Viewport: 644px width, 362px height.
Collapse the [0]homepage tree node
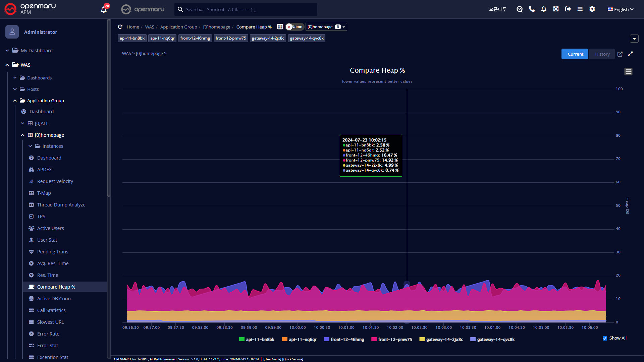click(22, 135)
